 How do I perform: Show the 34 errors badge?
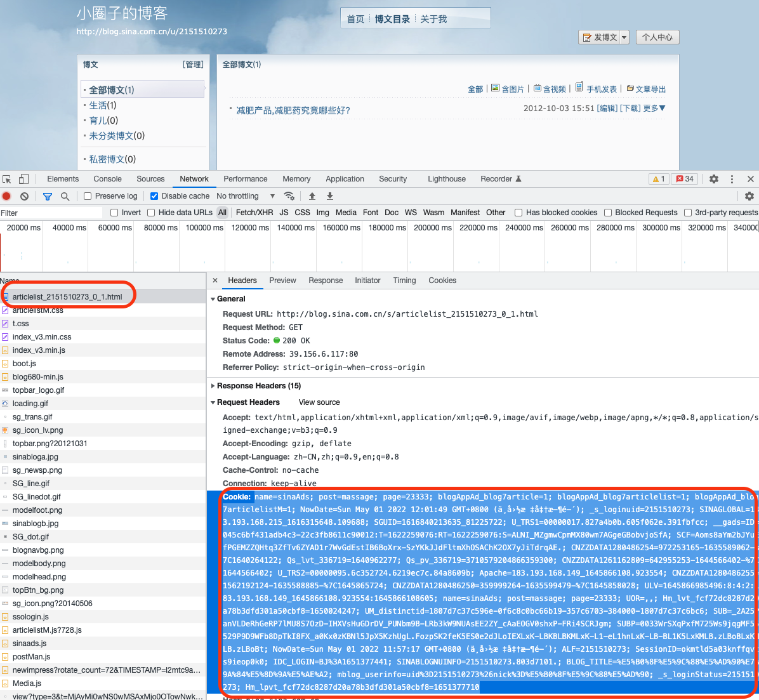685,179
